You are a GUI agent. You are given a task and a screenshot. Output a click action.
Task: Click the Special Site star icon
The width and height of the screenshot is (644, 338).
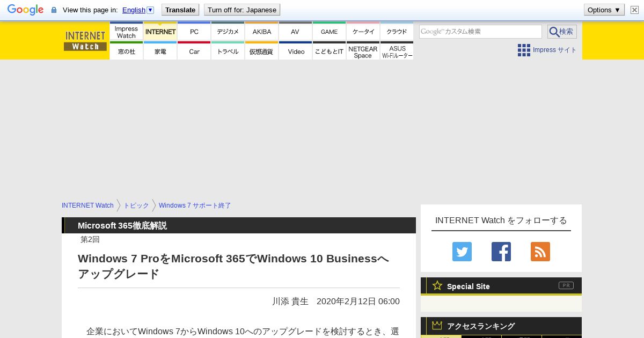coord(437,285)
